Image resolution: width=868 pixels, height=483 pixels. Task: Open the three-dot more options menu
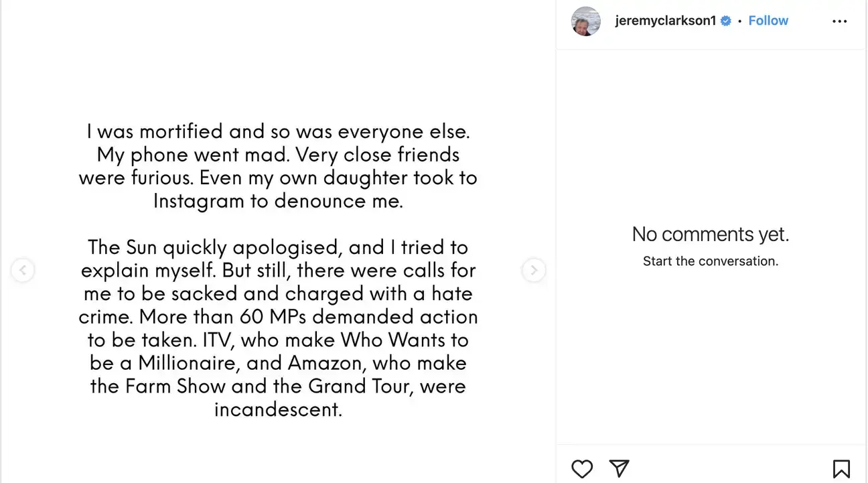click(x=839, y=21)
